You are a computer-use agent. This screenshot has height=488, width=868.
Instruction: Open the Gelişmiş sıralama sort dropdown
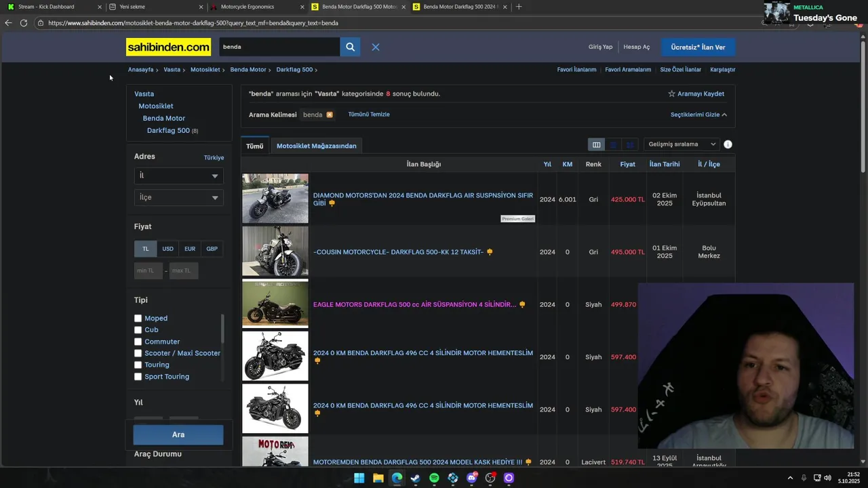tap(681, 144)
